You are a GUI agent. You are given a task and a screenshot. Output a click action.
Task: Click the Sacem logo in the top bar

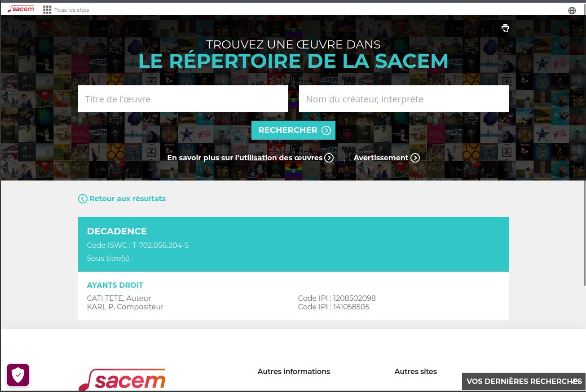tap(21, 9)
